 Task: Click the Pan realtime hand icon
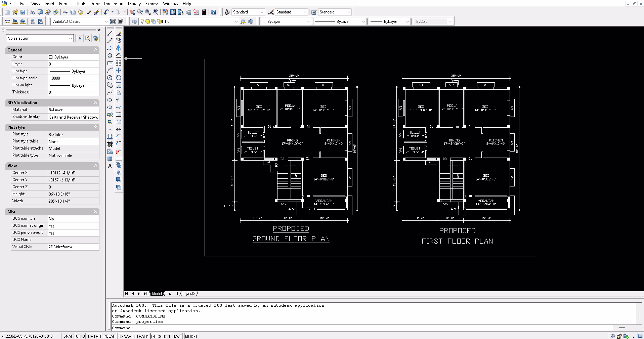pyautogui.click(x=132, y=12)
